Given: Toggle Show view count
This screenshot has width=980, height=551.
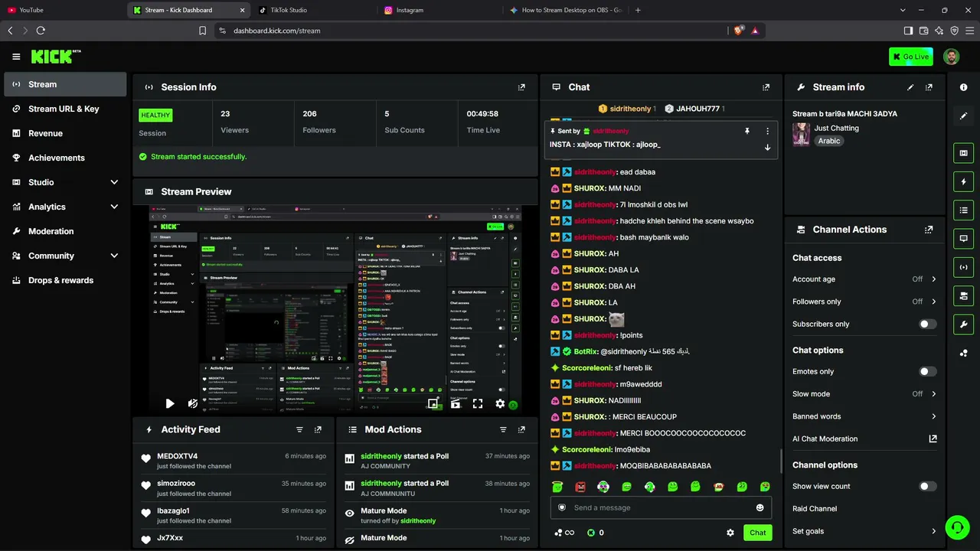Looking at the screenshot, I should pyautogui.click(x=927, y=486).
